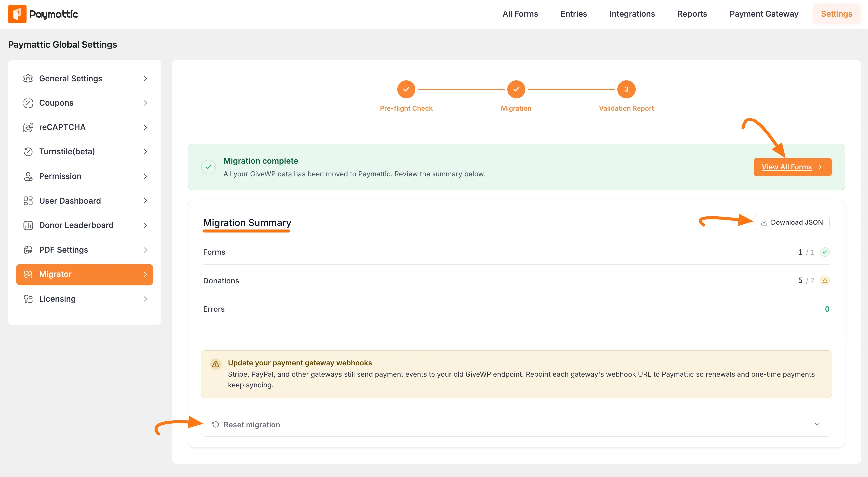Click the Validation Report step label
This screenshot has height=477, width=868.
pyautogui.click(x=626, y=108)
